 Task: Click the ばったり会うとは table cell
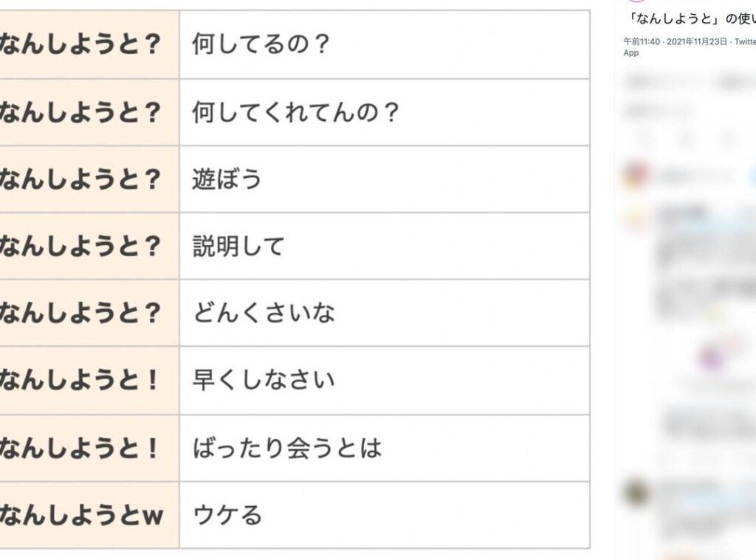tap(384, 448)
